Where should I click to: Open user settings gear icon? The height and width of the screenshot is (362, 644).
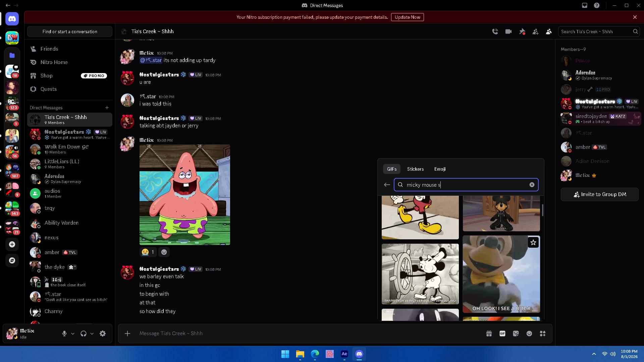click(x=103, y=334)
